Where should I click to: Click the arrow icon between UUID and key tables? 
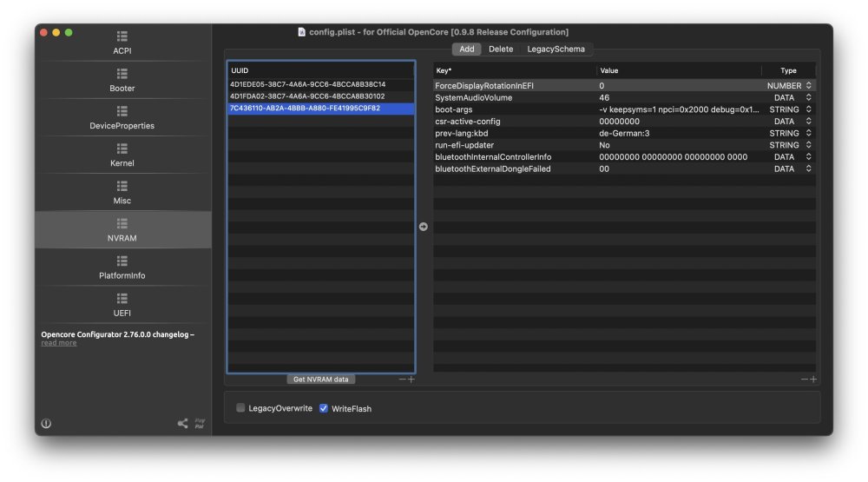pyautogui.click(x=423, y=227)
